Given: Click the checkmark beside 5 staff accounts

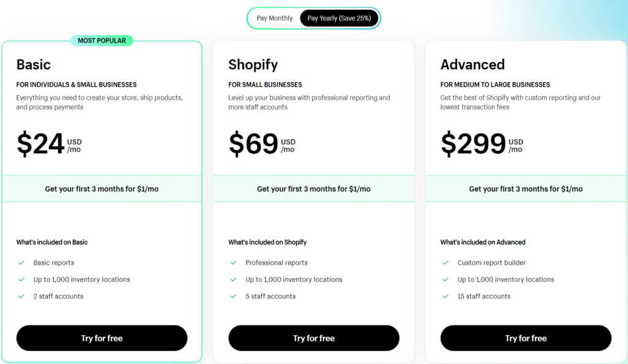Looking at the screenshot, I should tap(234, 297).
